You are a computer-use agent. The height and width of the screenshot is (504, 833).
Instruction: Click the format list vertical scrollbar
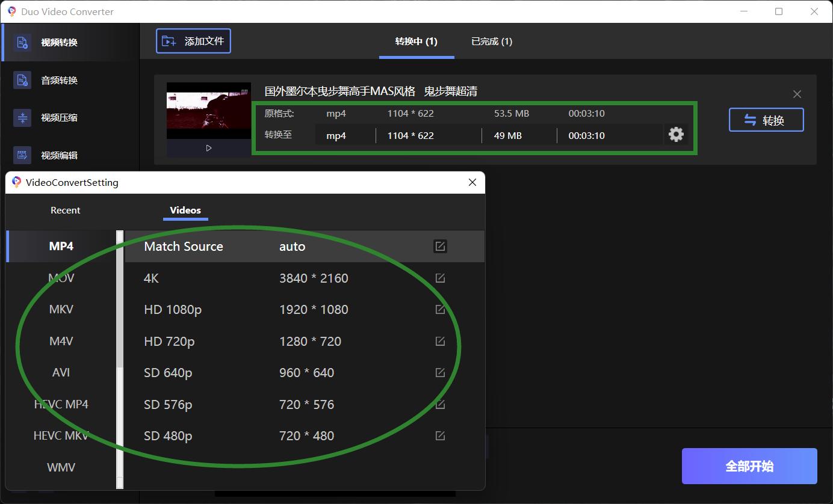click(120, 301)
